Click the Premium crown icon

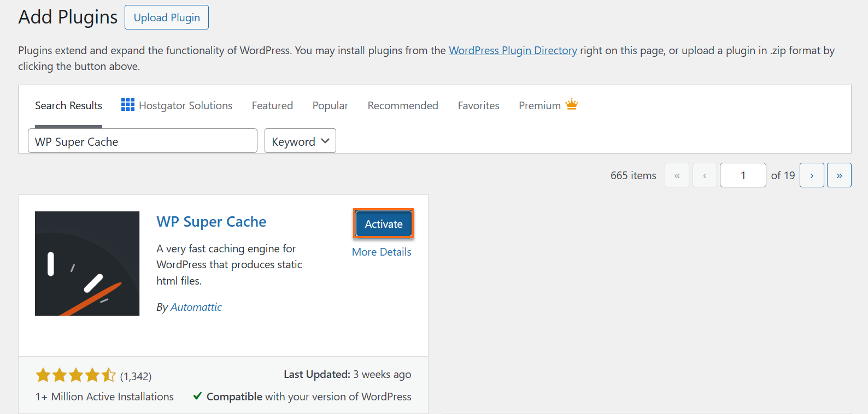coord(572,104)
